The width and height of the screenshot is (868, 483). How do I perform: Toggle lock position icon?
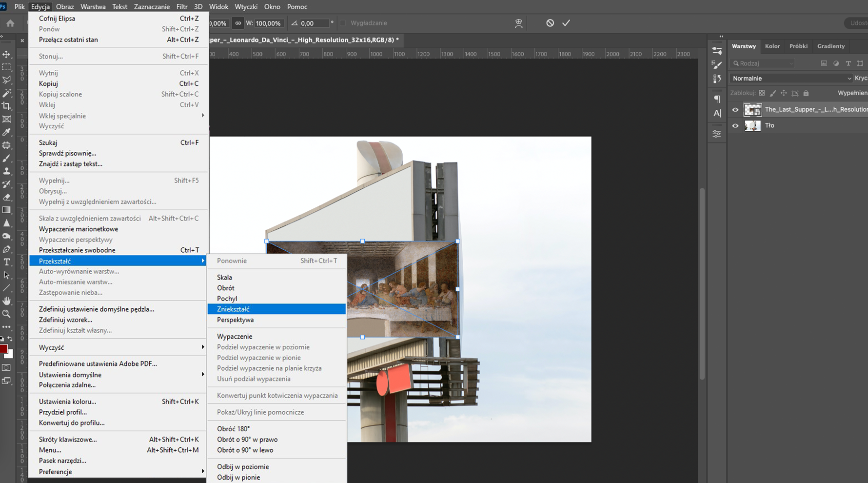[x=784, y=93]
